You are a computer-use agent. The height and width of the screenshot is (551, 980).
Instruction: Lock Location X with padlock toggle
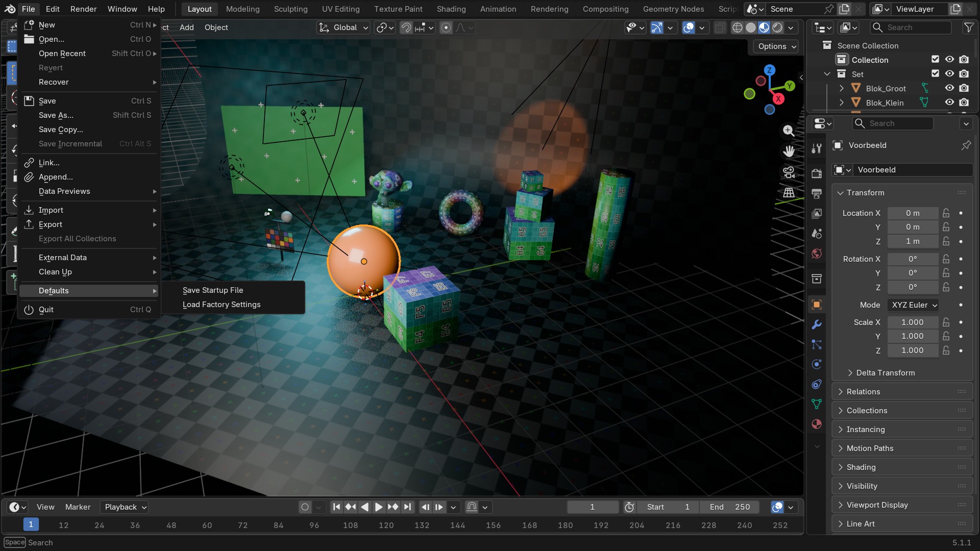click(946, 213)
